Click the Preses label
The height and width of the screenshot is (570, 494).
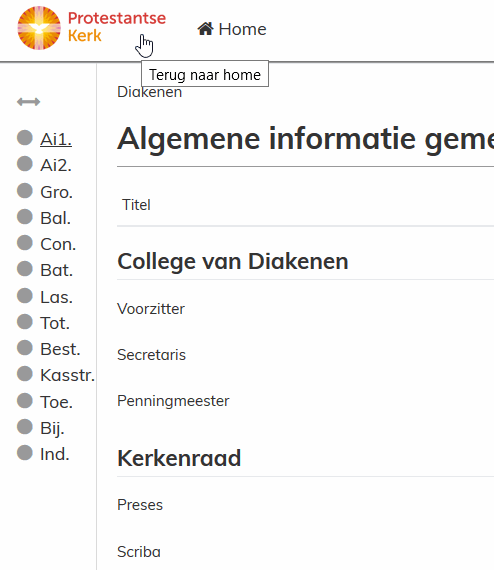(x=140, y=505)
